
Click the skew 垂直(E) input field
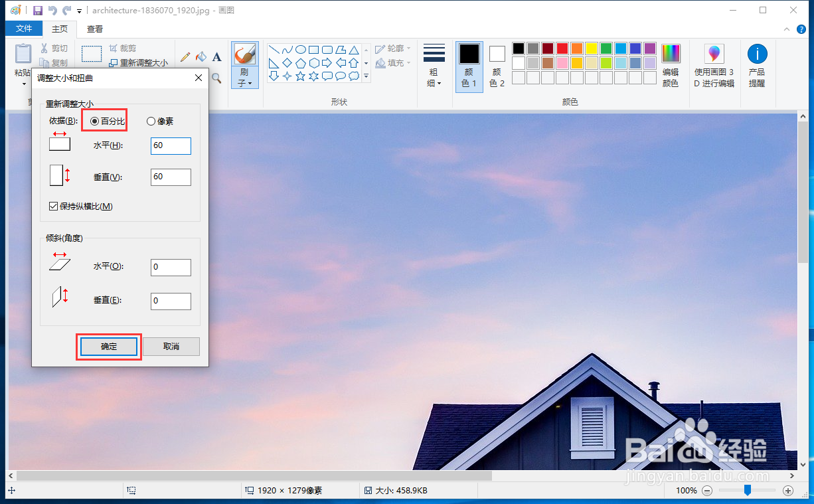pyautogui.click(x=171, y=301)
